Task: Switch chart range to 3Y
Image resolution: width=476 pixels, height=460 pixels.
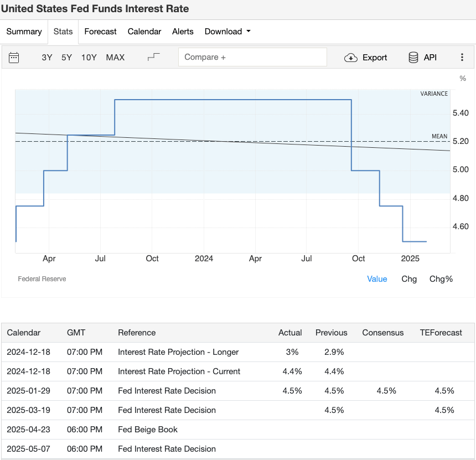Action: point(47,57)
